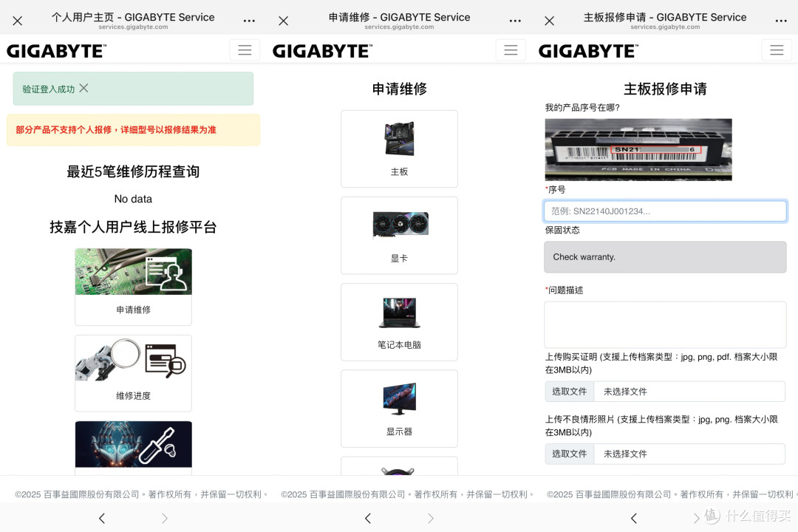
Task: Click the 我的产品序号在哪? text
Action: tap(582, 107)
